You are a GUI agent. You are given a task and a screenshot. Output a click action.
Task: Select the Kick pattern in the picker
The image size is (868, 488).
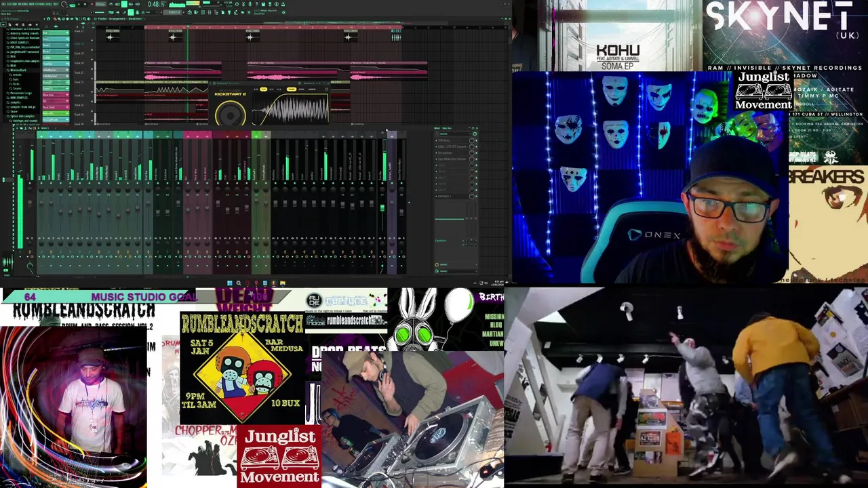[x=56, y=33]
